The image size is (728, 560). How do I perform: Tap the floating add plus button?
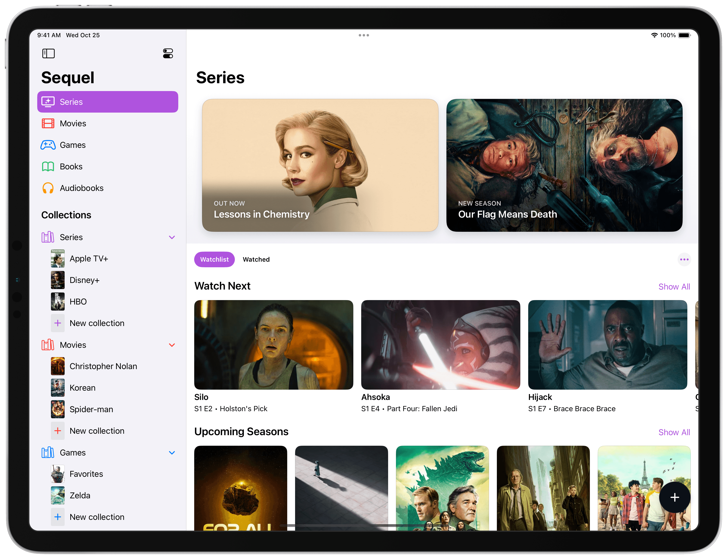coord(675,498)
